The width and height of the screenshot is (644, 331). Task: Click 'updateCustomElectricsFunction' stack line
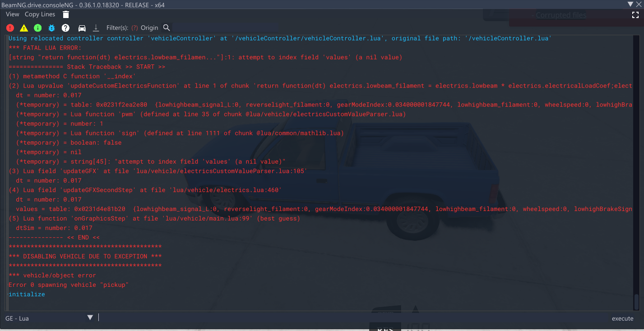[x=320, y=86]
